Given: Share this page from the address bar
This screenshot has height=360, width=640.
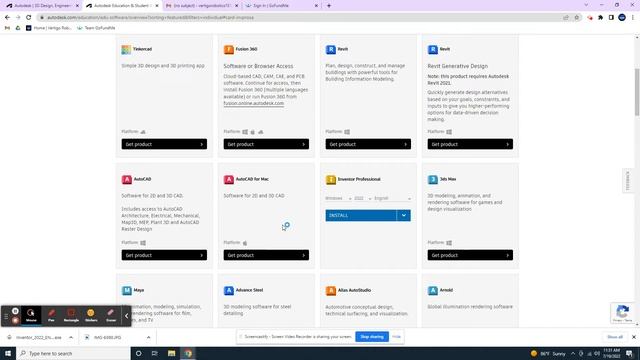Looking at the screenshot, I should [566, 18].
